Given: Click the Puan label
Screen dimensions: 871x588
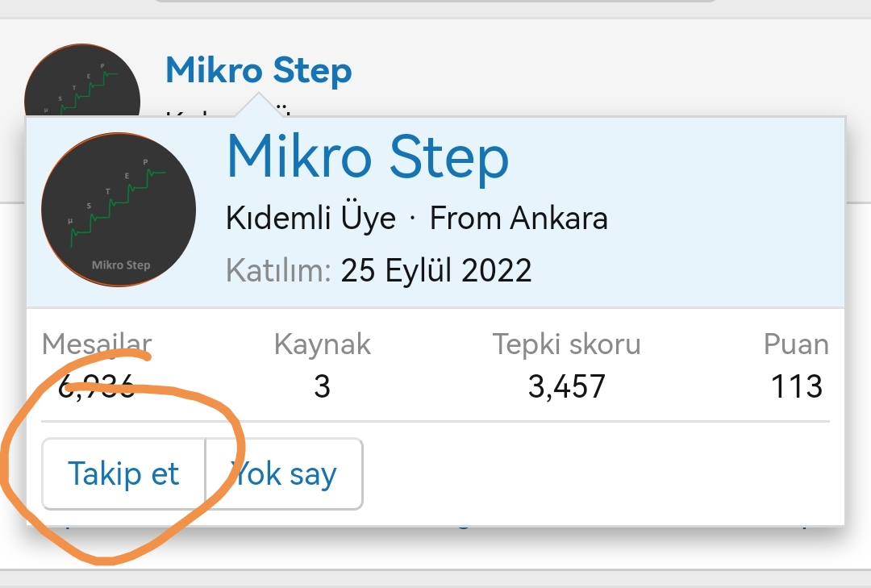Looking at the screenshot, I should coord(796,344).
